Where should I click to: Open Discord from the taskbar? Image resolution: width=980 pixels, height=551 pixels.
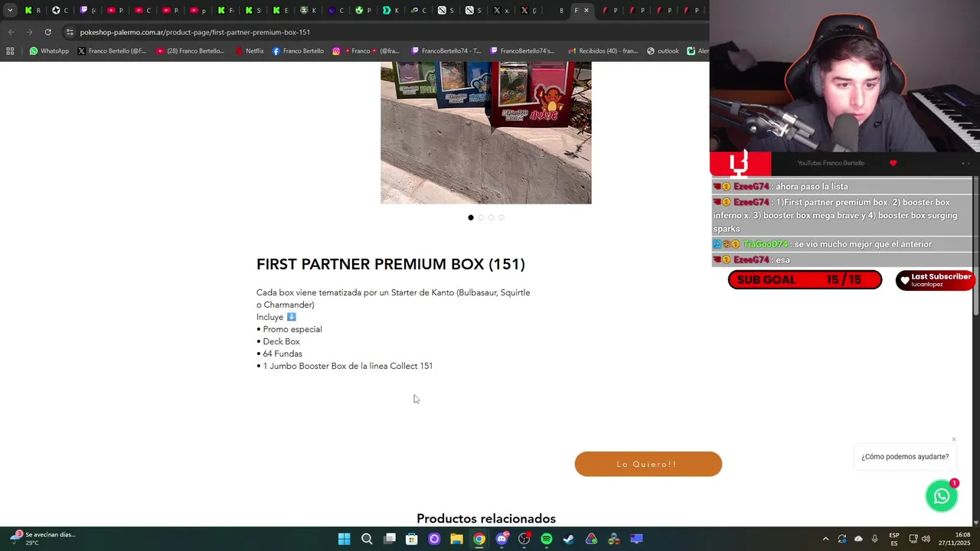tap(501, 539)
